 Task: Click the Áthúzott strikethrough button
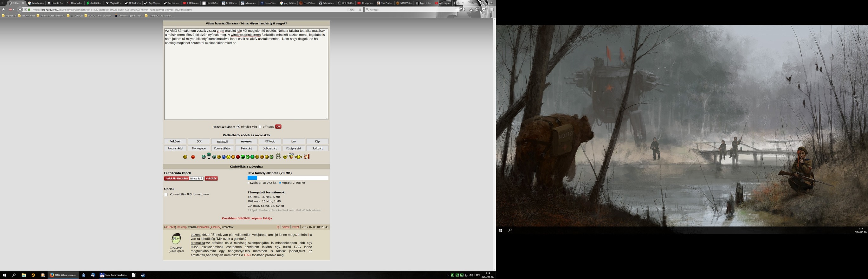coord(246,141)
